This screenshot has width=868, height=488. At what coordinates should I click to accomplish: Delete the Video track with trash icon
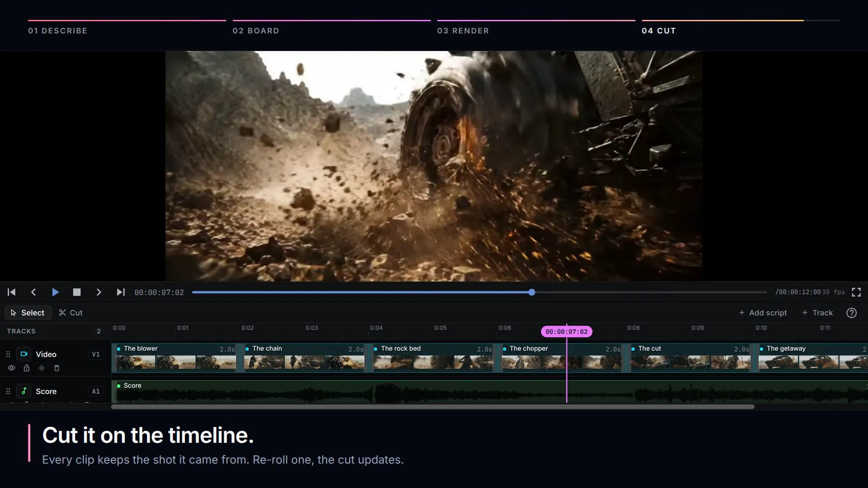[57, 368]
